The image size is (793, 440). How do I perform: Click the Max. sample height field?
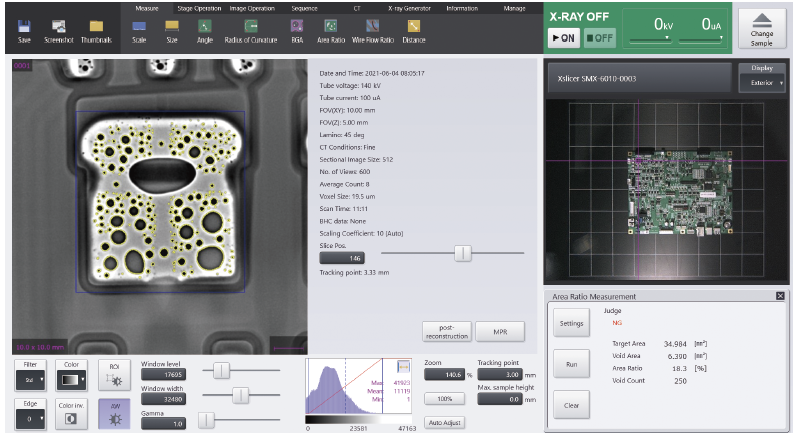click(x=500, y=400)
